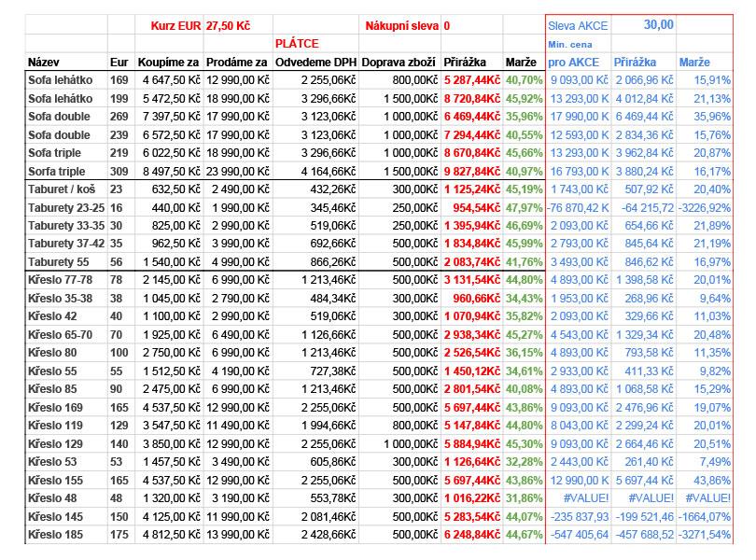Screen dimensions: 756x560
Task: Click the 5 697,44 Kč blue surcharge cell
Action: coord(644,480)
